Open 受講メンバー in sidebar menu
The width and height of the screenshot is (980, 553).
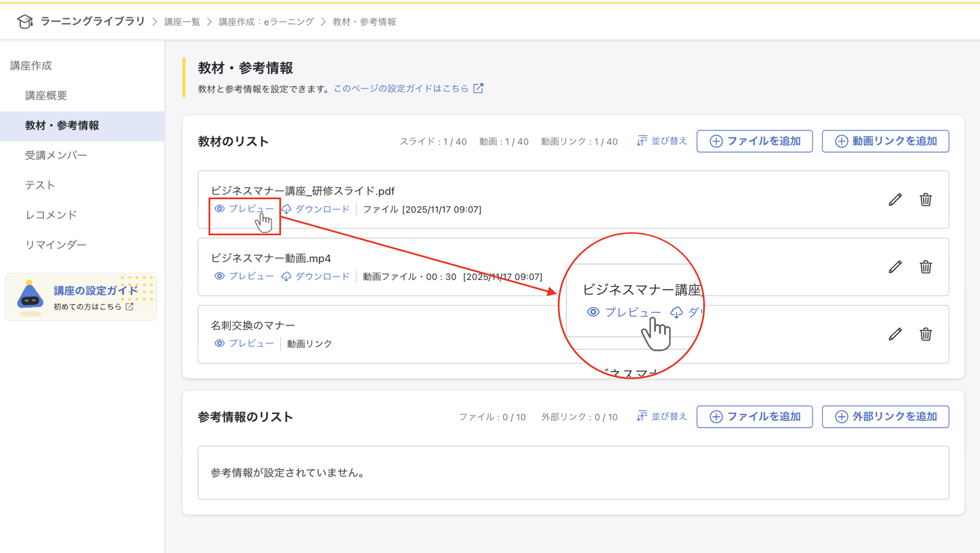[x=56, y=155]
